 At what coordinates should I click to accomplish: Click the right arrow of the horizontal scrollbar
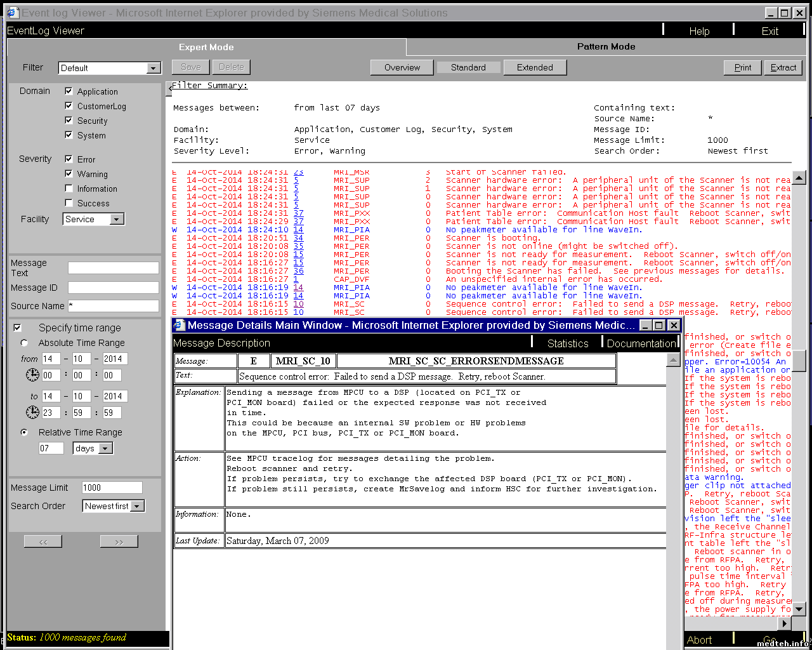785,623
